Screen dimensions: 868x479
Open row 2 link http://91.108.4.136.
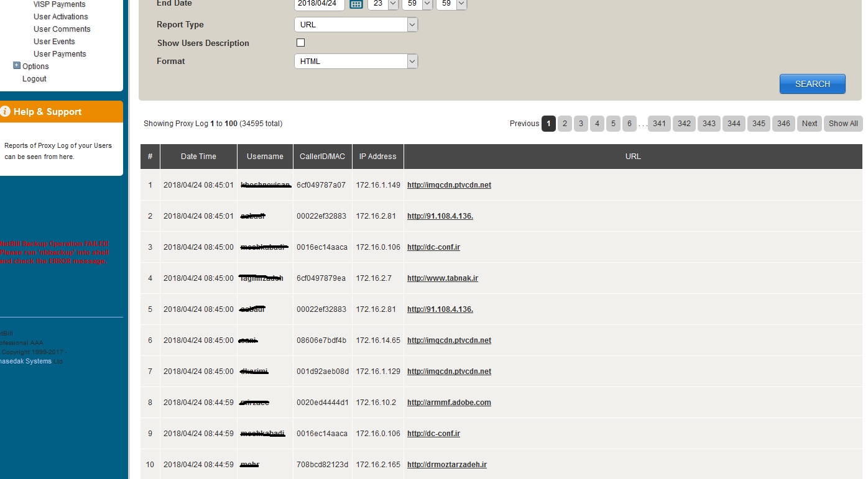click(x=440, y=216)
